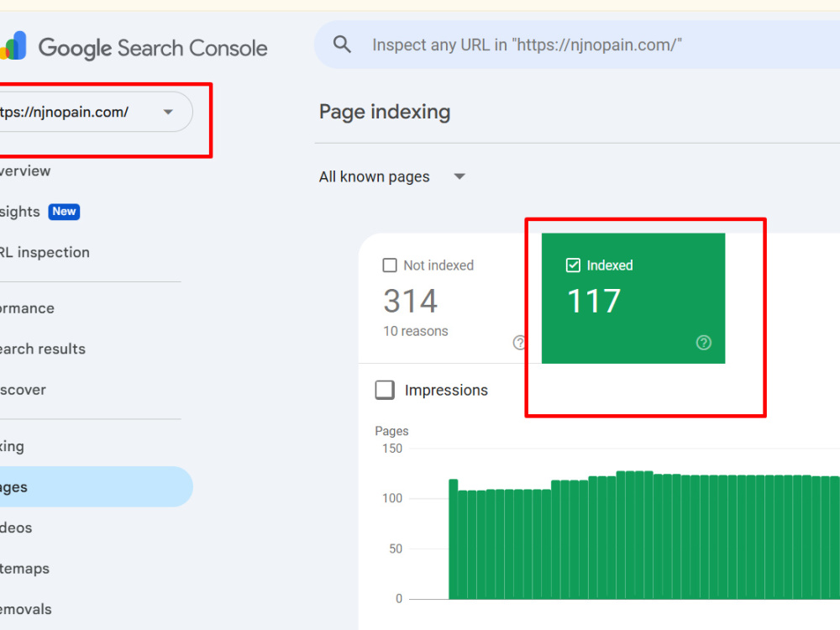
Task: Open URL inspection in the sidebar
Action: tap(45, 252)
